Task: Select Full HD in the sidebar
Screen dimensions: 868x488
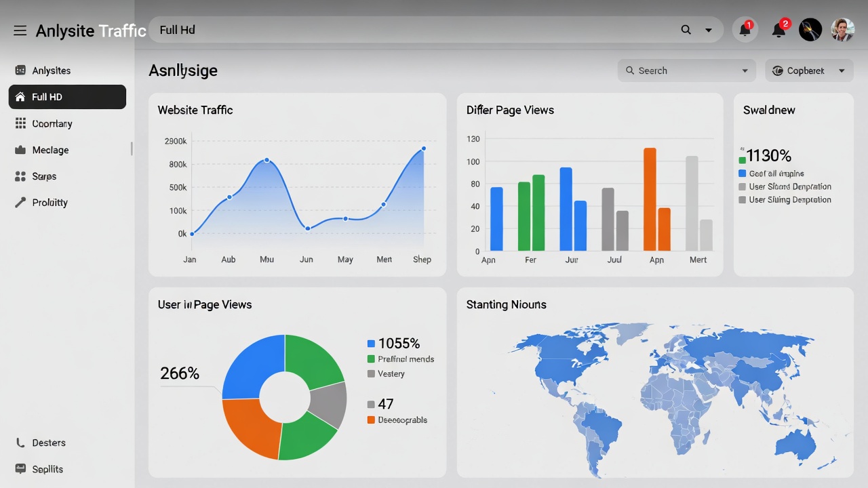Action: coord(67,97)
